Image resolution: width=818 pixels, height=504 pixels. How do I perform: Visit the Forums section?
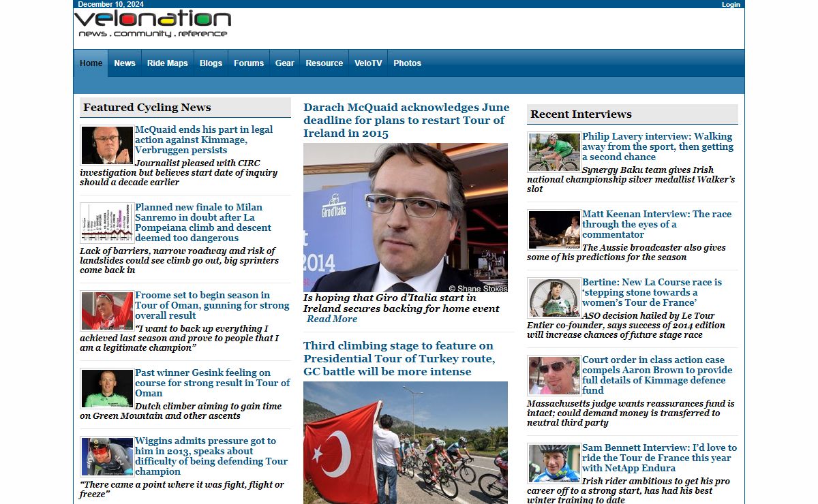click(x=249, y=63)
